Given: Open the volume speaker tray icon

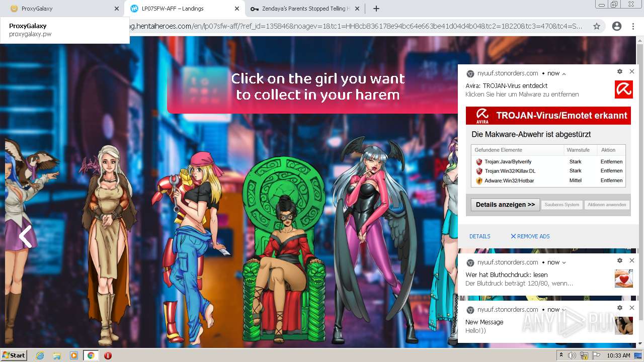Looking at the screenshot, I should click(x=572, y=355).
